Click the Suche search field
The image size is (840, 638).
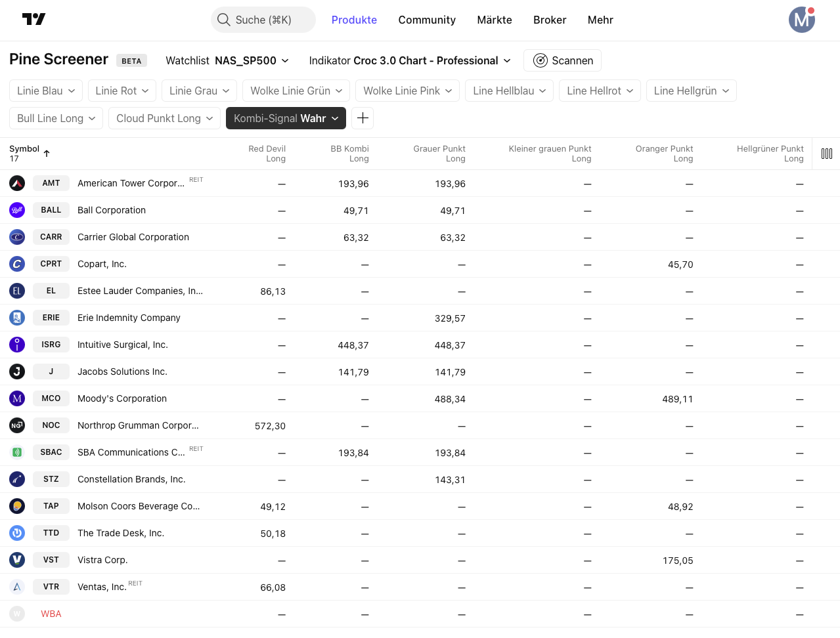point(263,20)
